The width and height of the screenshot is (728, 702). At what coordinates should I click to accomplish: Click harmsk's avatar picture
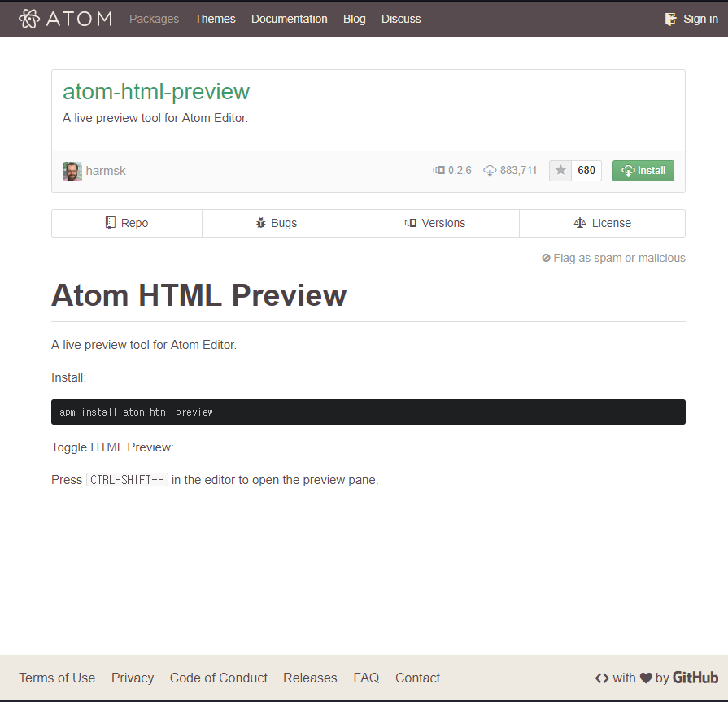point(72,172)
